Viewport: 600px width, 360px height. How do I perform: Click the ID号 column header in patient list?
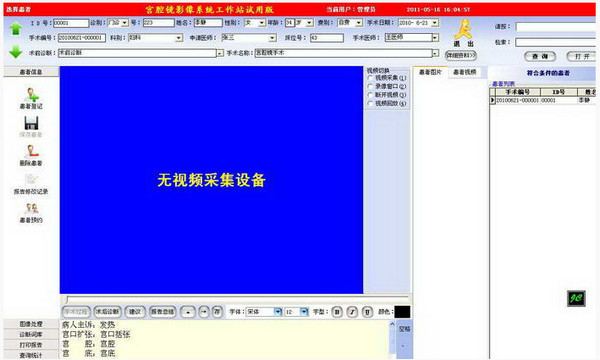pyautogui.click(x=559, y=92)
